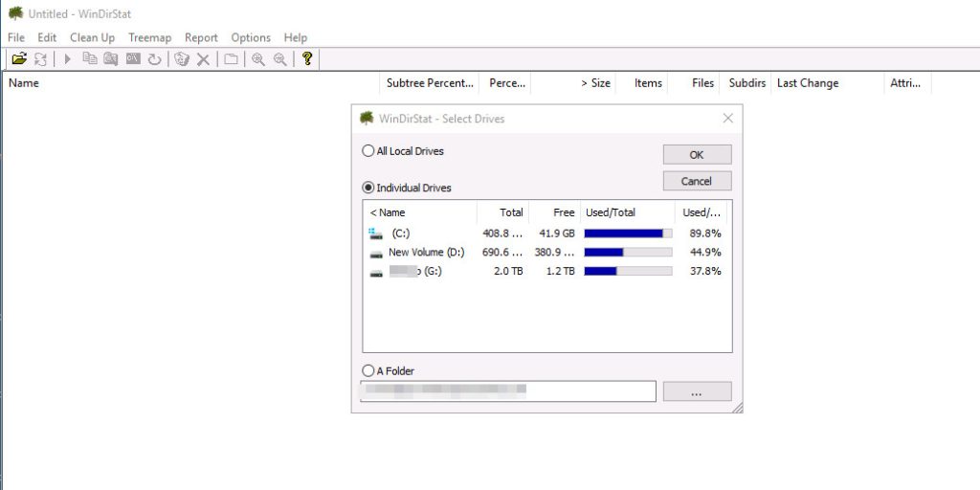This screenshot has height=490, width=980.
Task: Choose the Individual Drives radio button
Action: (368, 188)
